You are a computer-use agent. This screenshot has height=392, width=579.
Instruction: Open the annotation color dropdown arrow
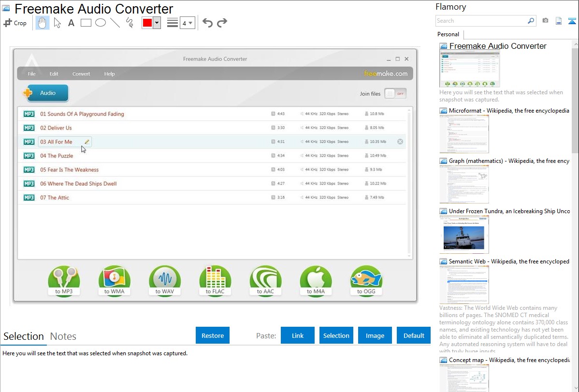[157, 23]
